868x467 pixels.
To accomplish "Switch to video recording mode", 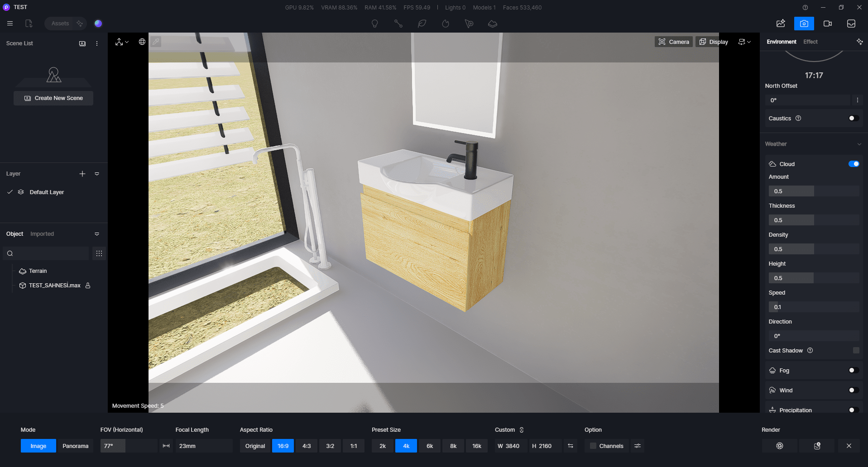I will 828,24.
